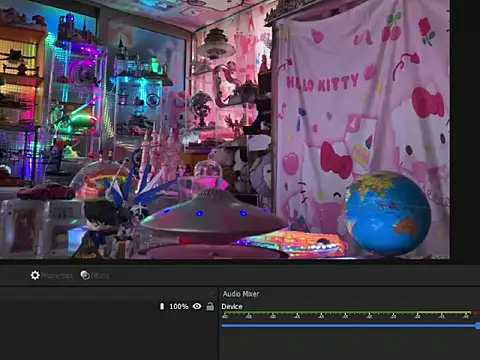This screenshot has height=360, width=480.
Task: Click the volume slider handle at far right
Action: click(x=478, y=326)
